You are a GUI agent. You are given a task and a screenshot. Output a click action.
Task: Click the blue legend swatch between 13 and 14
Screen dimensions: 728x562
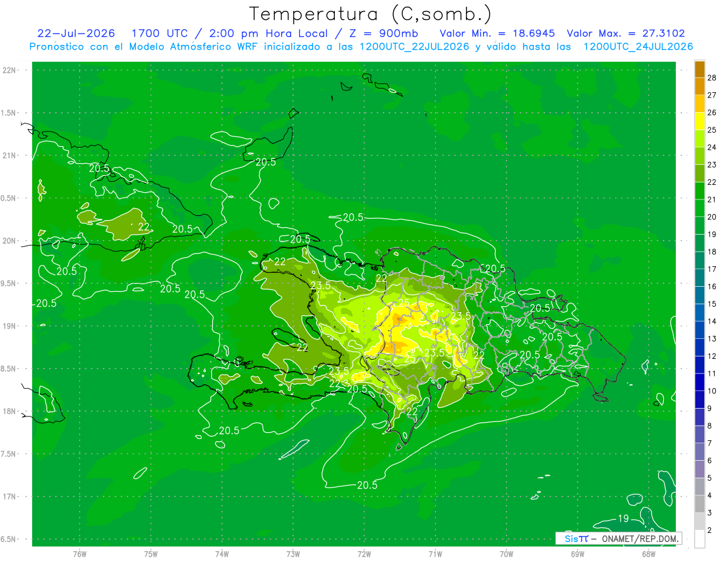699,330
